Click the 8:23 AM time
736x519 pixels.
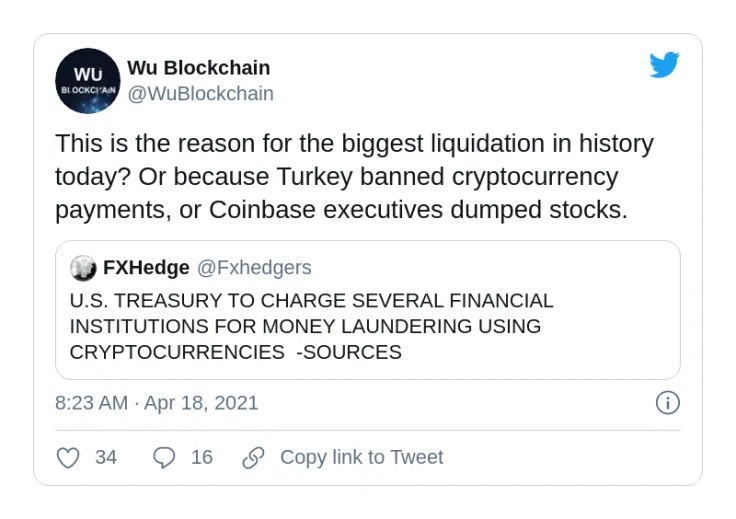click(91, 403)
